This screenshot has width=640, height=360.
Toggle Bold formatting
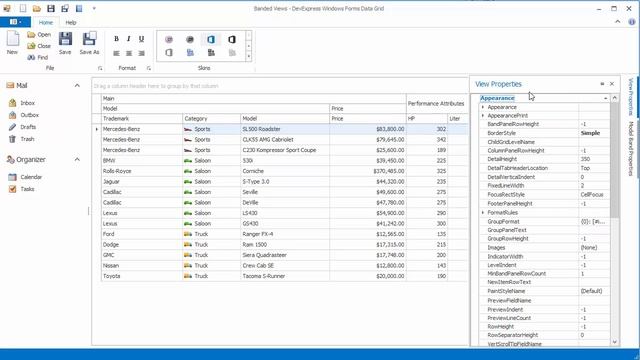116,39
